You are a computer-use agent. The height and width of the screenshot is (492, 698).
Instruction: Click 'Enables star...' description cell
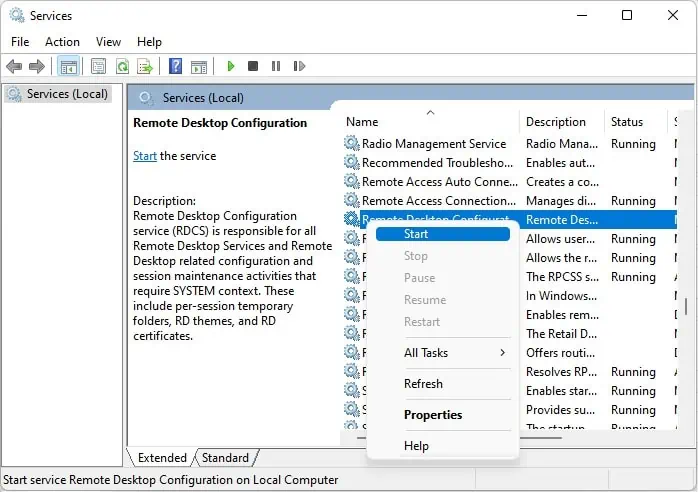tap(561, 391)
